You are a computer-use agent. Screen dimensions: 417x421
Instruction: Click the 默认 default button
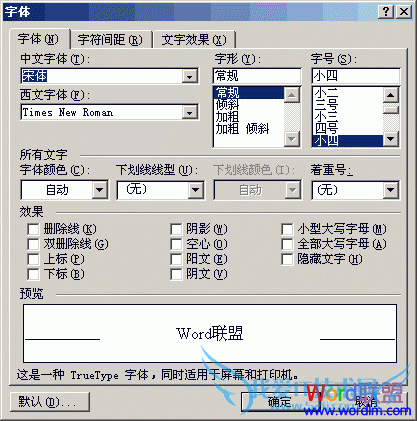(x=50, y=402)
